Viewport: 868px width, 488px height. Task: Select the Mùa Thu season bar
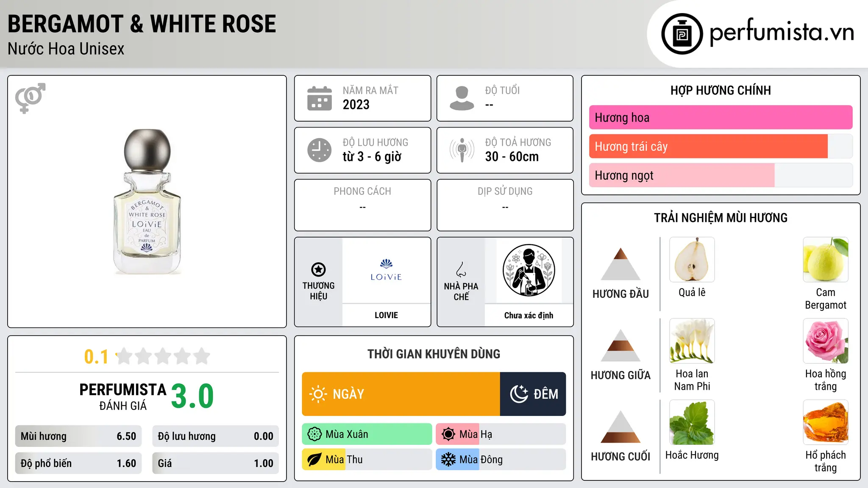coord(367,460)
